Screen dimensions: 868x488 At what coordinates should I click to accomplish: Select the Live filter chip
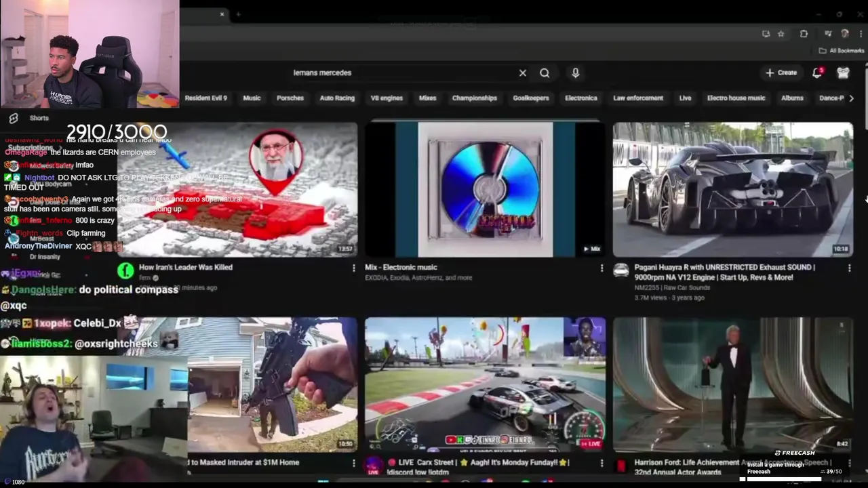685,98
